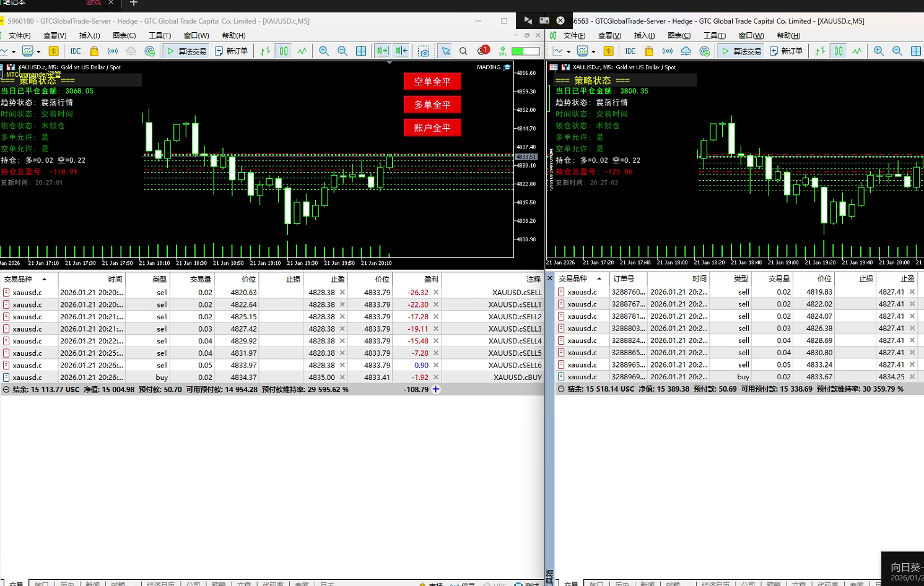The width and height of the screenshot is (924, 586).
Task: Click the red 账户全平 button
Action: [432, 127]
